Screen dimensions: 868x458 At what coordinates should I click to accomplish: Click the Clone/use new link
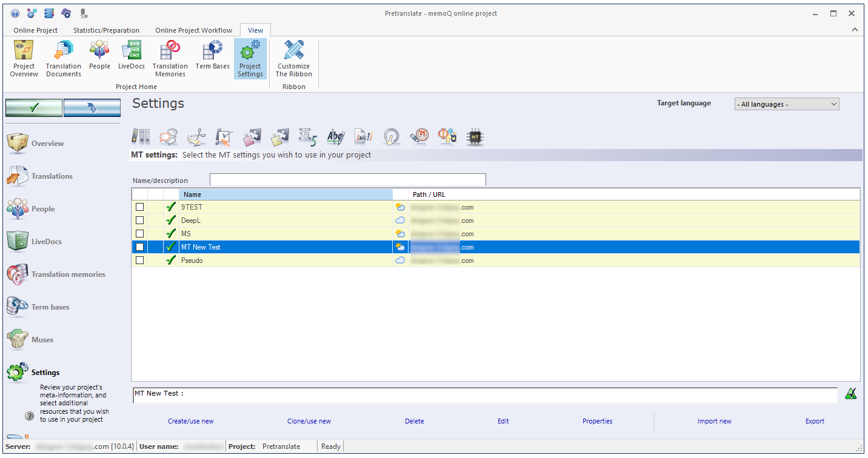click(309, 420)
